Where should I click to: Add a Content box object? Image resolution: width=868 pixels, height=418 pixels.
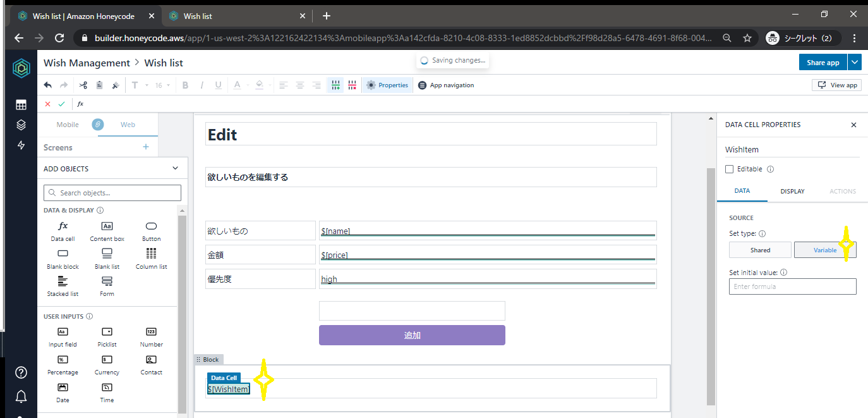click(107, 231)
